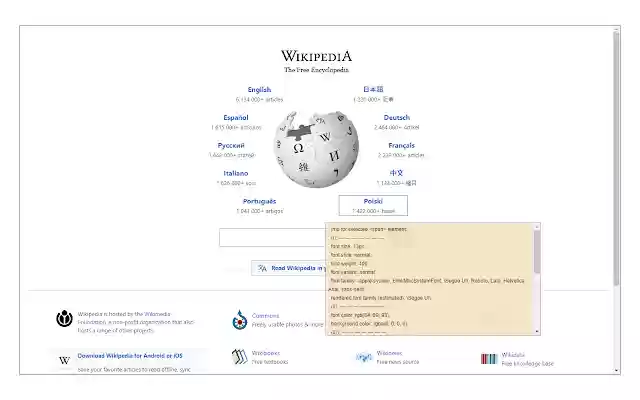Viewport: 640px width, 400px height.
Task: Open the Japanese 日本語 Wikipedia link
Action: click(x=373, y=89)
